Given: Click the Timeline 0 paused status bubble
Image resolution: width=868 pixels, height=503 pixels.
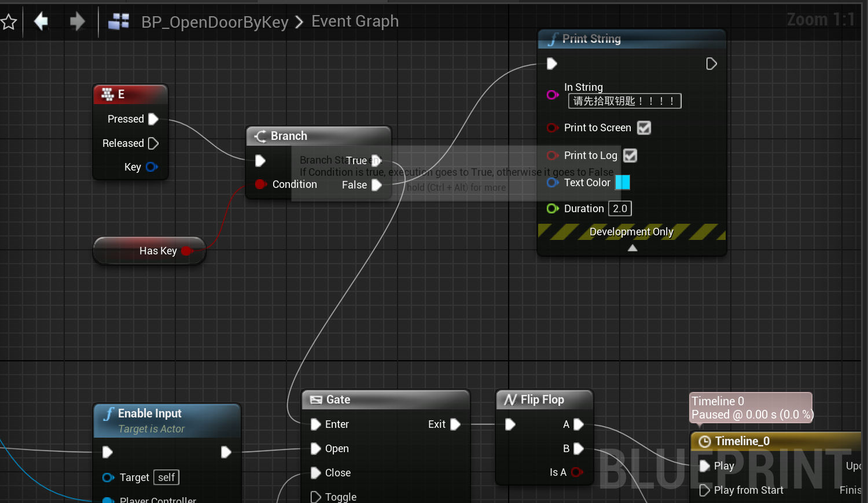Looking at the screenshot, I should point(751,408).
